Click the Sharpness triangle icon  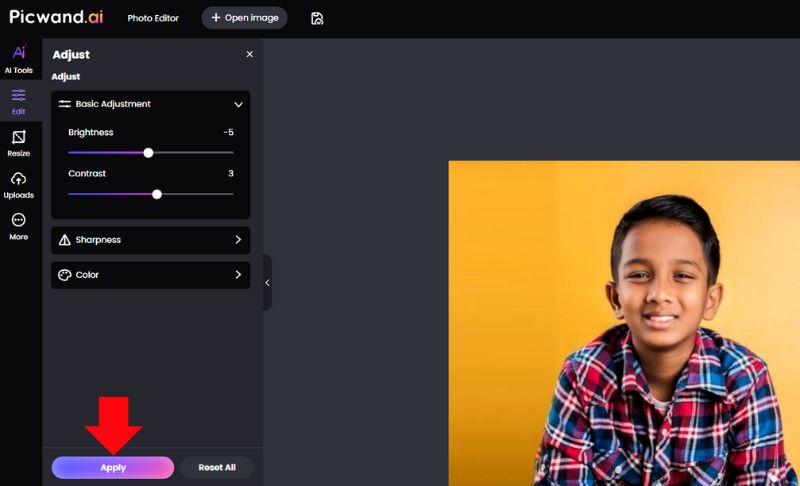click(x=65, y=240)
